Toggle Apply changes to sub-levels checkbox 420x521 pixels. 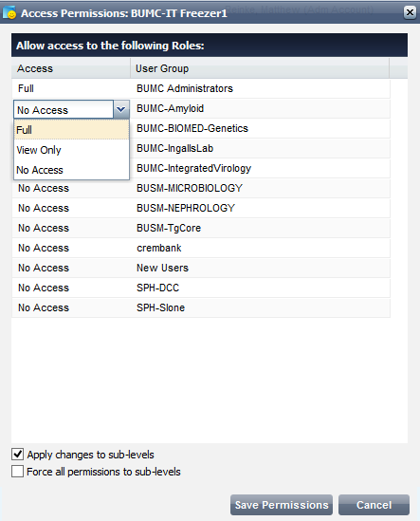click(18, 454)
